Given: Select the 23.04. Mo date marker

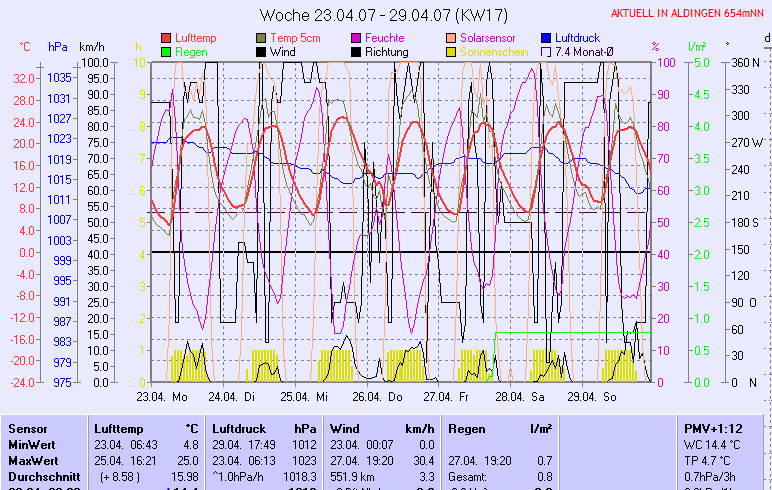Looking at the screenshot, I should tap(162, 396).
